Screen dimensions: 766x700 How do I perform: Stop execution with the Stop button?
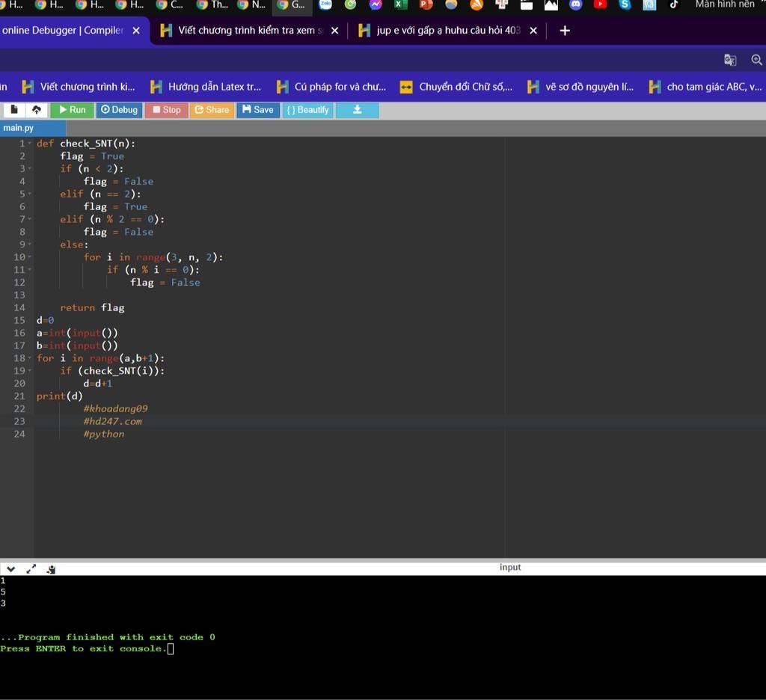point(167,110)
